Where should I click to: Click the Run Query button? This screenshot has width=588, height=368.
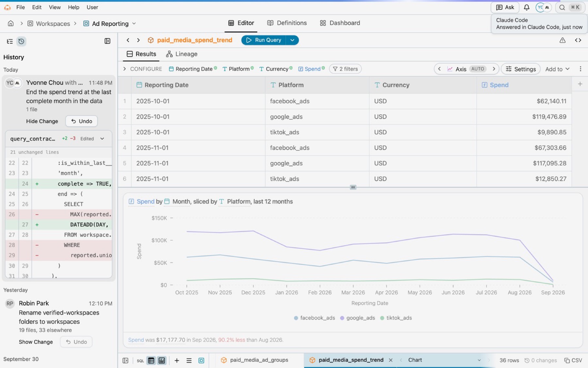click(264, 40)
